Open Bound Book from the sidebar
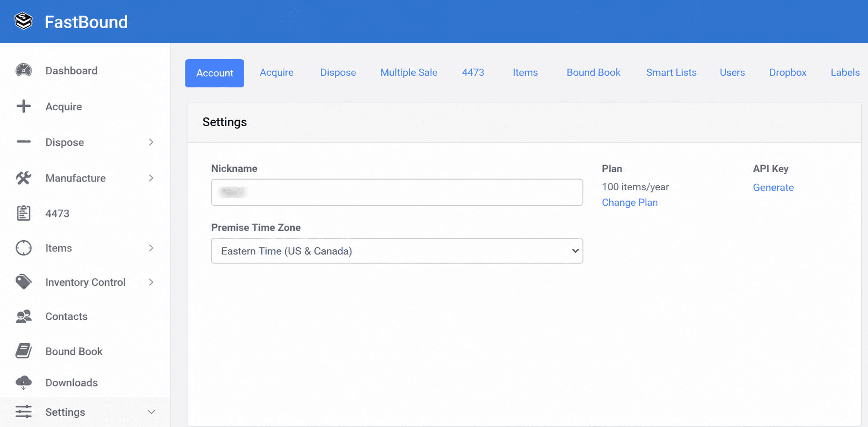This screenshot has width=868, height=427. pos(74,351)
